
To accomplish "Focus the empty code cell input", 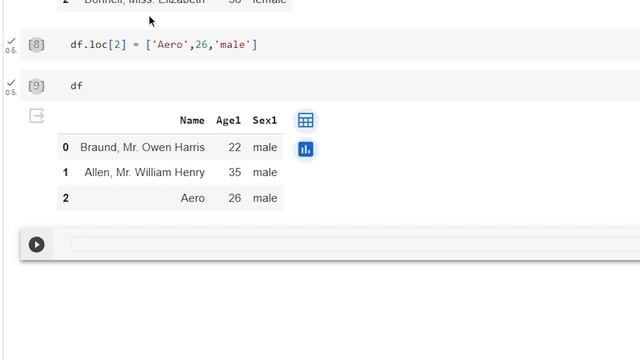I will tap(355, 244).
